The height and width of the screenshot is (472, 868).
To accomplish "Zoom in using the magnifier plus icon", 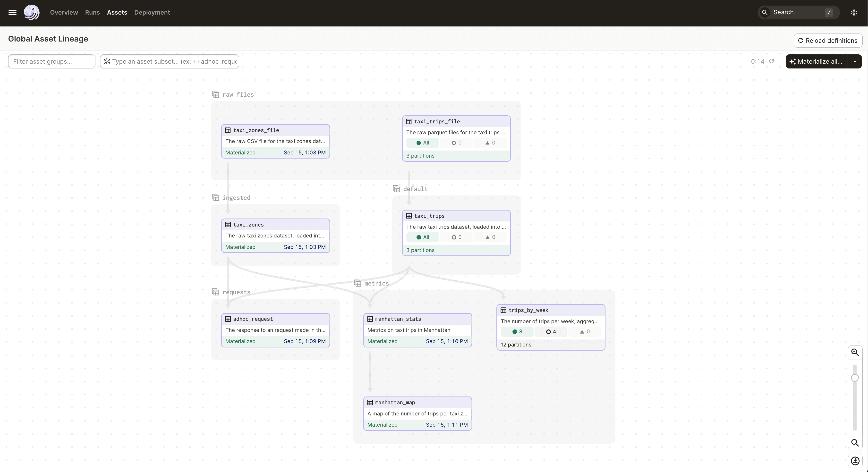I will [855, 352].
